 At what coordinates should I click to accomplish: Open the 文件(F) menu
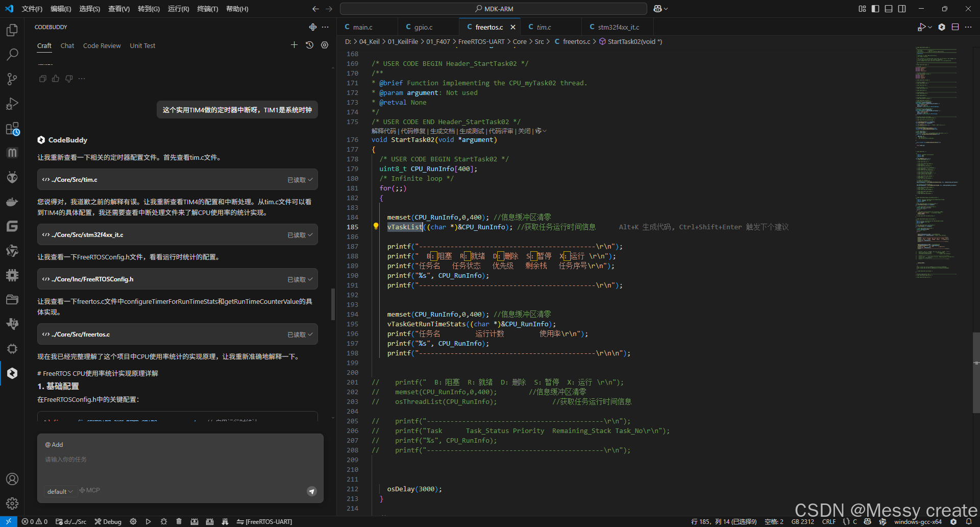point(32,9)
